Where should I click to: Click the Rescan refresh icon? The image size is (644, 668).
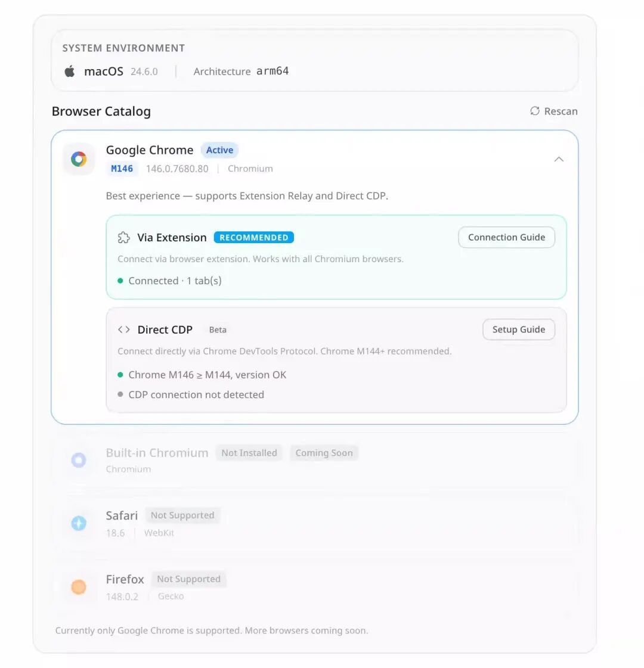(x=535, y=111)
